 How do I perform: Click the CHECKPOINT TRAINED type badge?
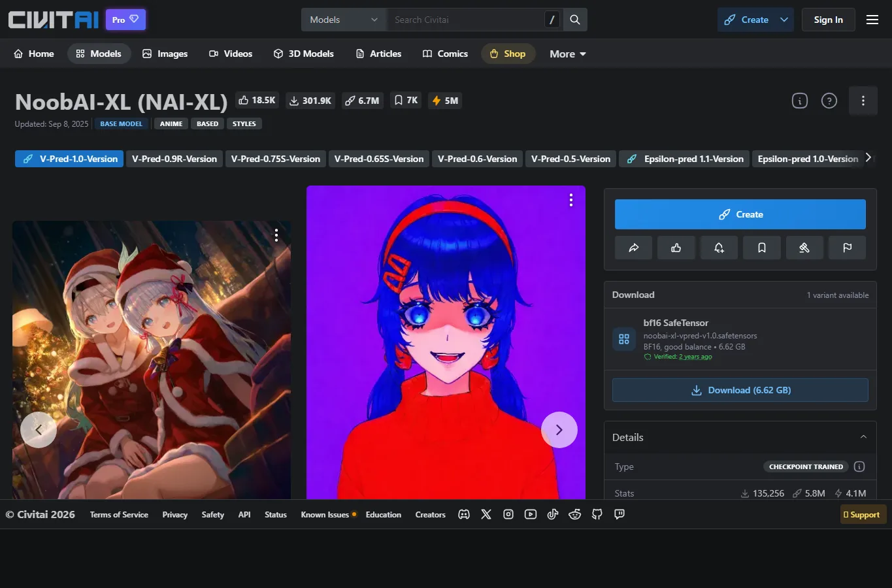tap(806, 466)
